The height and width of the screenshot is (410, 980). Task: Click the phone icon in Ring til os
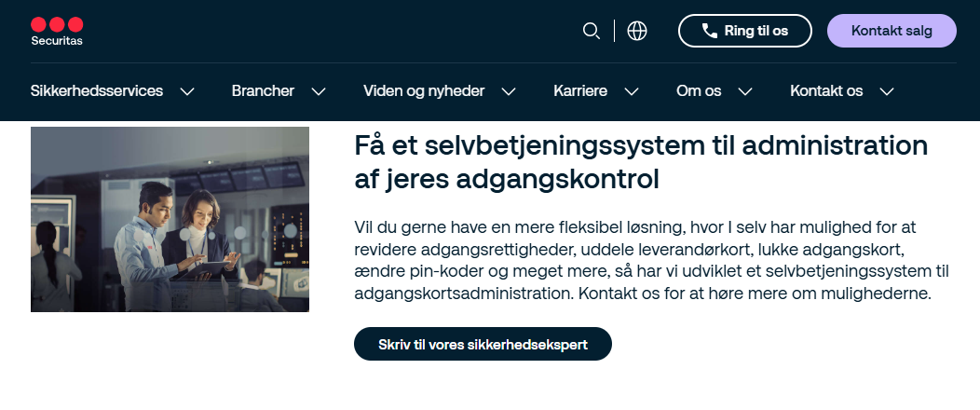(710, 31)
